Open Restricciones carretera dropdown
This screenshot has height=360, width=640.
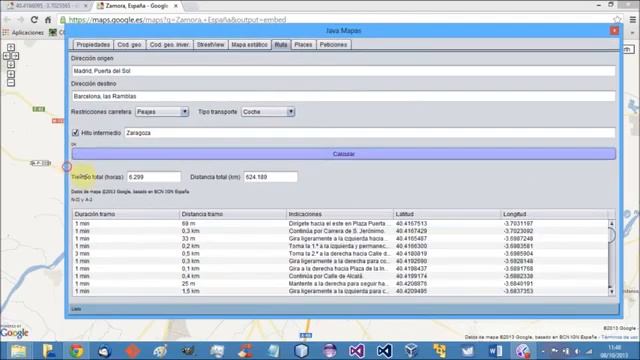(x=162, y=111)
